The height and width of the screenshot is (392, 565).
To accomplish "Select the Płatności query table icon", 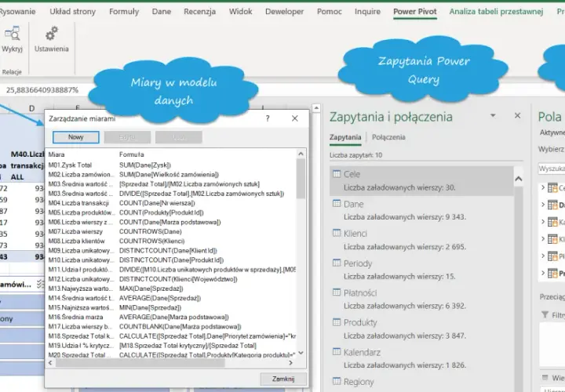I will tap(337, 292).
